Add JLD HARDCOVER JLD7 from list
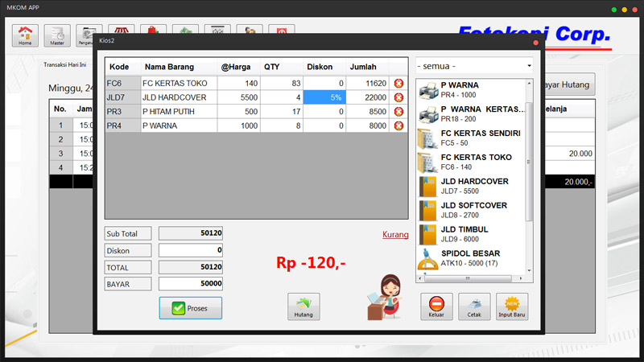Viewport: 644px width, 362px height. tap(471, 186)
